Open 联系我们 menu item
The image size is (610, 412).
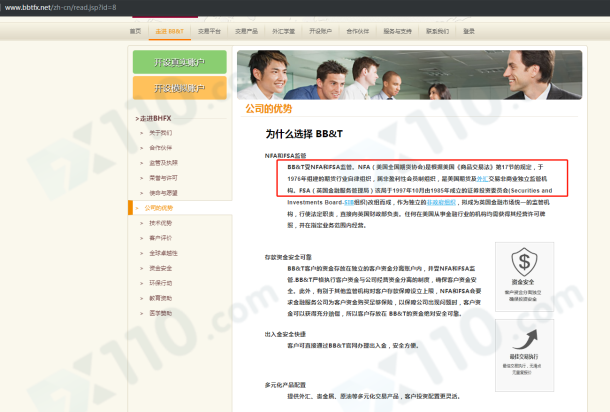click(x=438, y=31)
